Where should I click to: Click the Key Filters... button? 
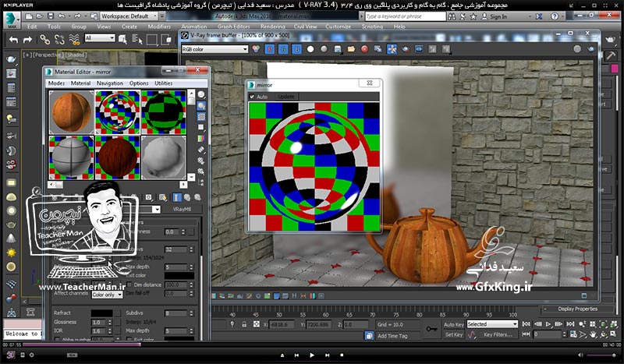tap(498, 334)
